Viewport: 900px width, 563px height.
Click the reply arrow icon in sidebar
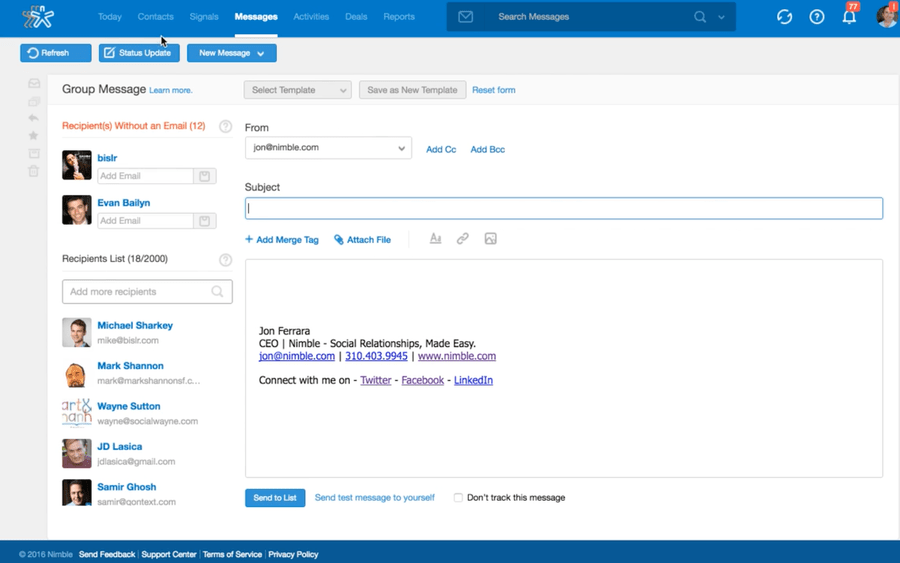[x=34, y=118]
